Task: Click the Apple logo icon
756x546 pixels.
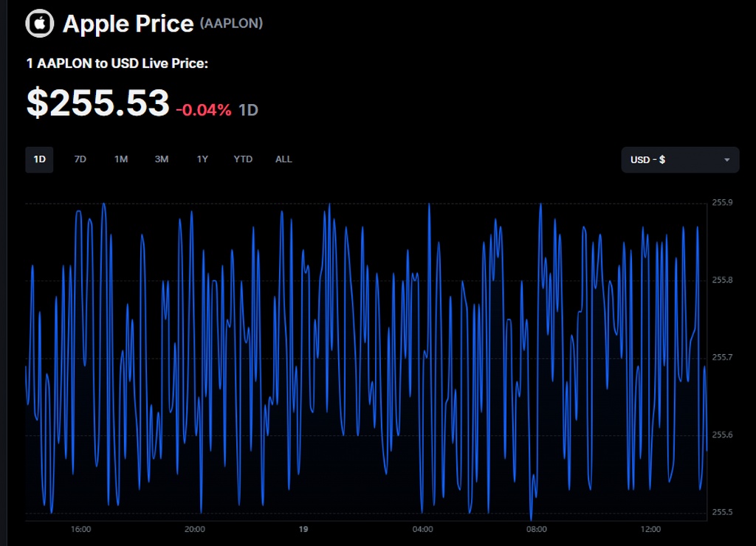Action: 39,23
